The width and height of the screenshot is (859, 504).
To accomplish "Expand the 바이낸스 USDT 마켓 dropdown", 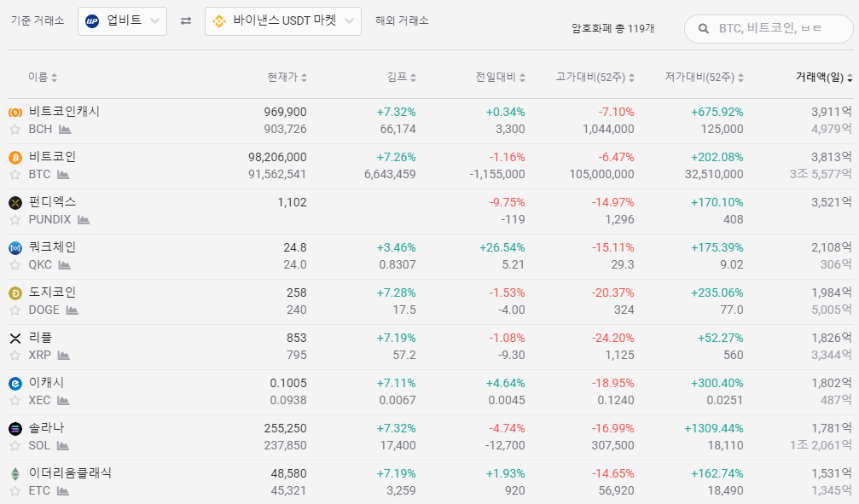I will point(282,21).
